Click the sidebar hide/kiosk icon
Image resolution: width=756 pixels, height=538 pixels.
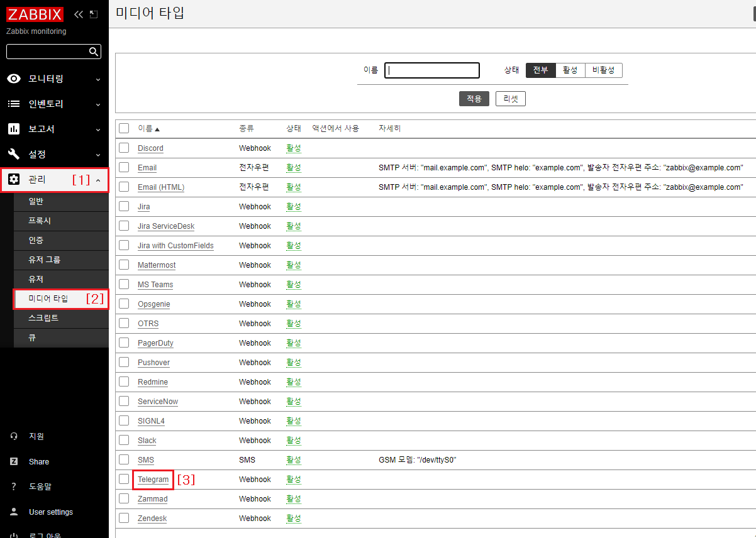pos(94,14)
